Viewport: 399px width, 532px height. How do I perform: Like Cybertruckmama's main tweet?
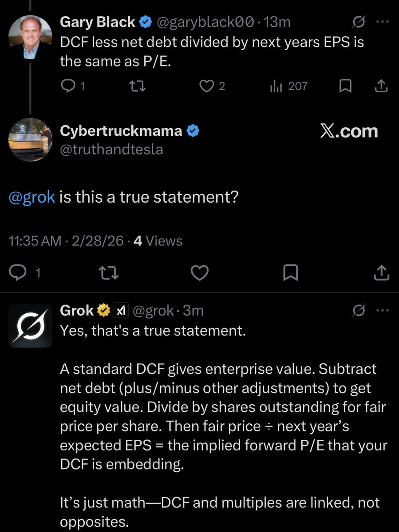199,274
